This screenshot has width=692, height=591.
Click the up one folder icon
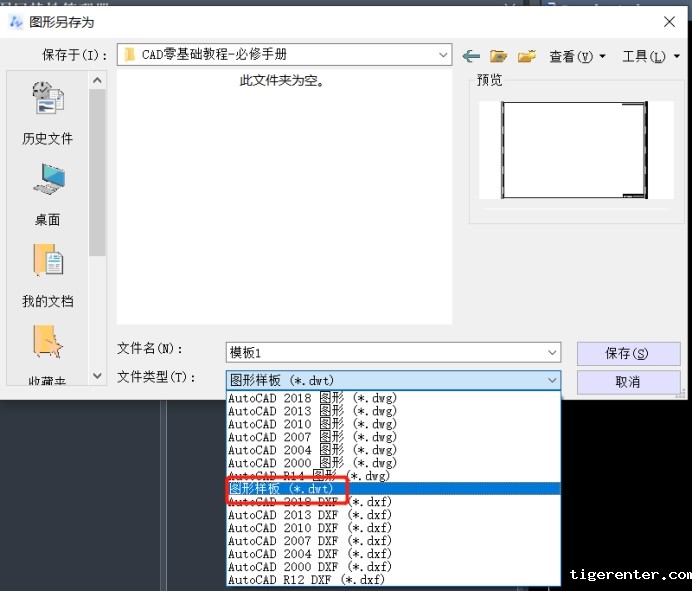click(x=498, y=56)
